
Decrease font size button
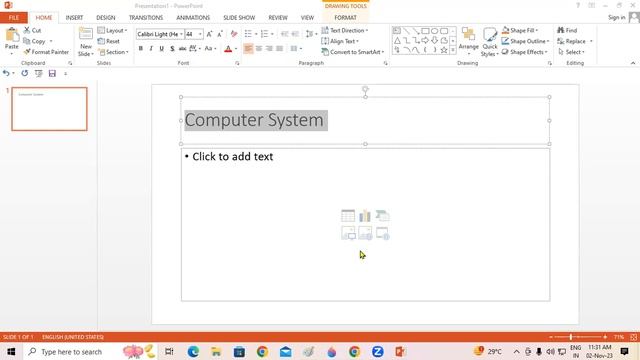[x=220, y=34]
